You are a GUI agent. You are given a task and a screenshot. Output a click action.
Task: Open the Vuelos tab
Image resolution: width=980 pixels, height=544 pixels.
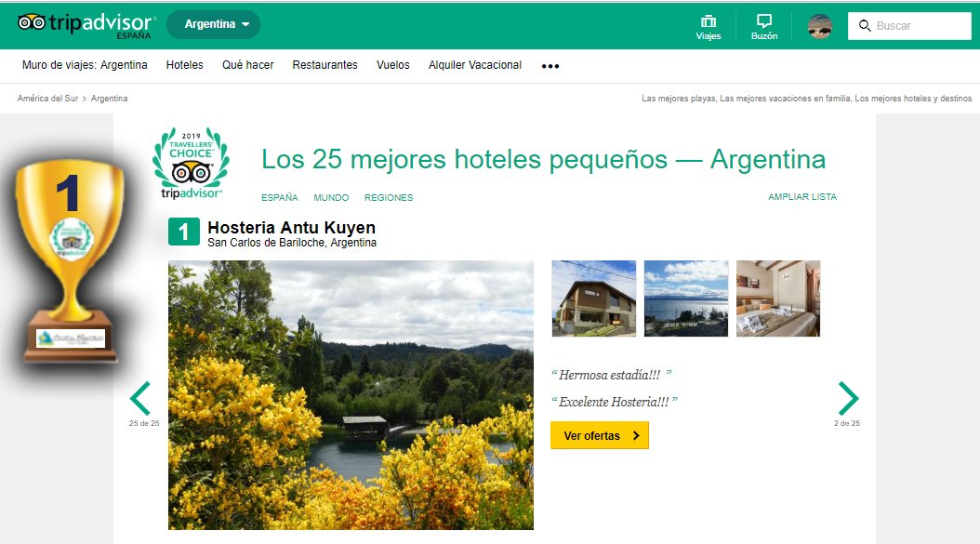coord(392,65)
